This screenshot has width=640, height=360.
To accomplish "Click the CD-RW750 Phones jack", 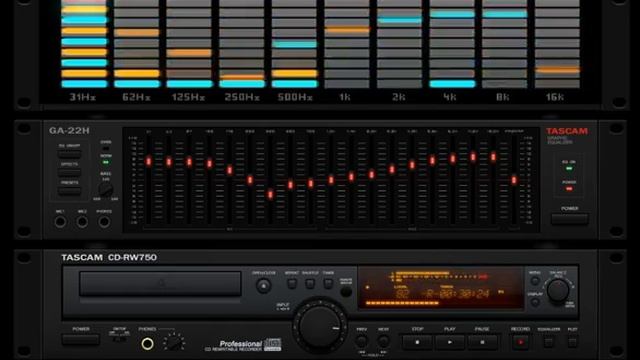I will click(147, 344).
